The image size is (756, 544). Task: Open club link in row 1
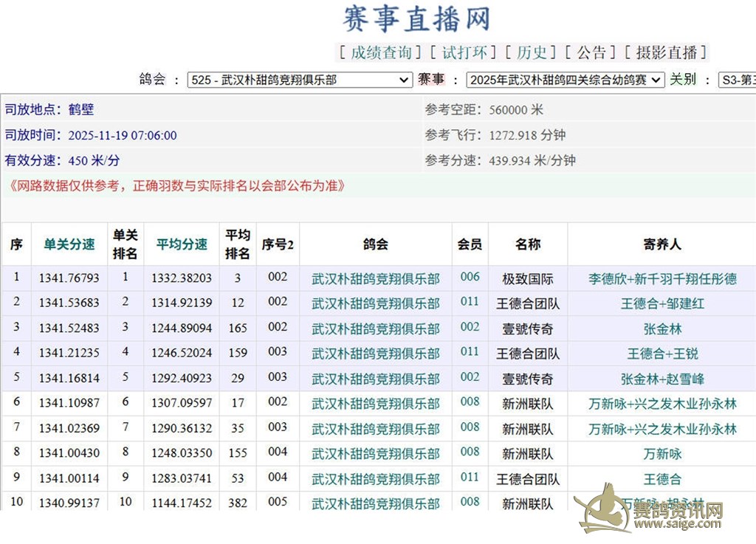[x=375, y=279]
